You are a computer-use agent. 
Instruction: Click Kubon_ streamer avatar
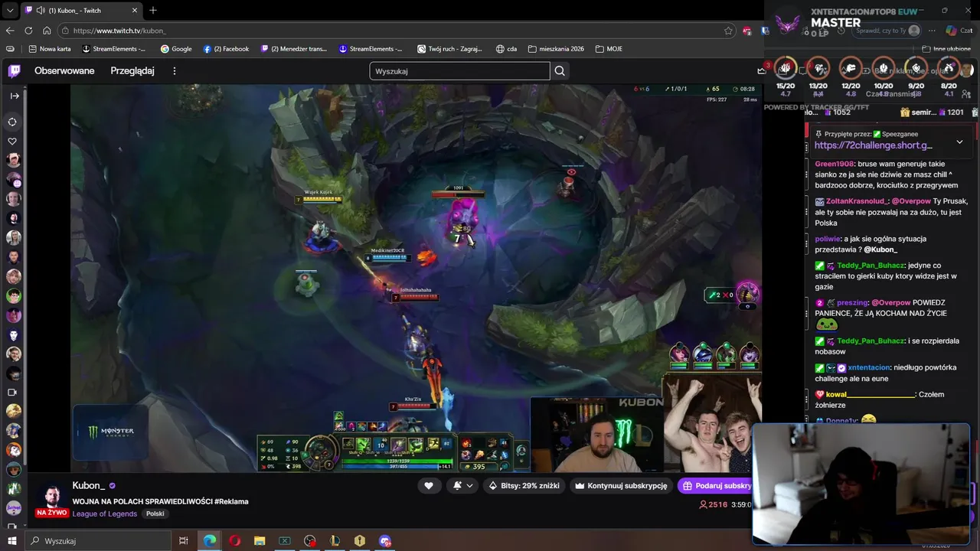click(x=52, y=497)
